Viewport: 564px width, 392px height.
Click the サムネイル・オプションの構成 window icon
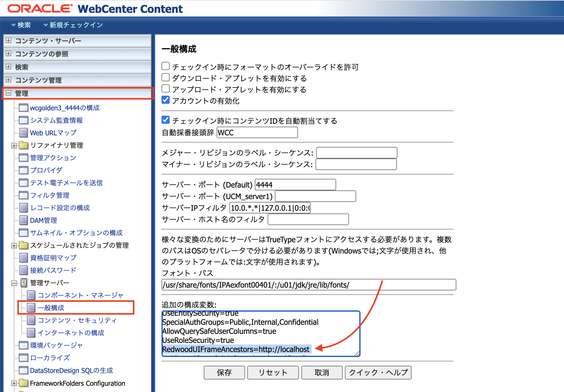click(x=23, y=233)
